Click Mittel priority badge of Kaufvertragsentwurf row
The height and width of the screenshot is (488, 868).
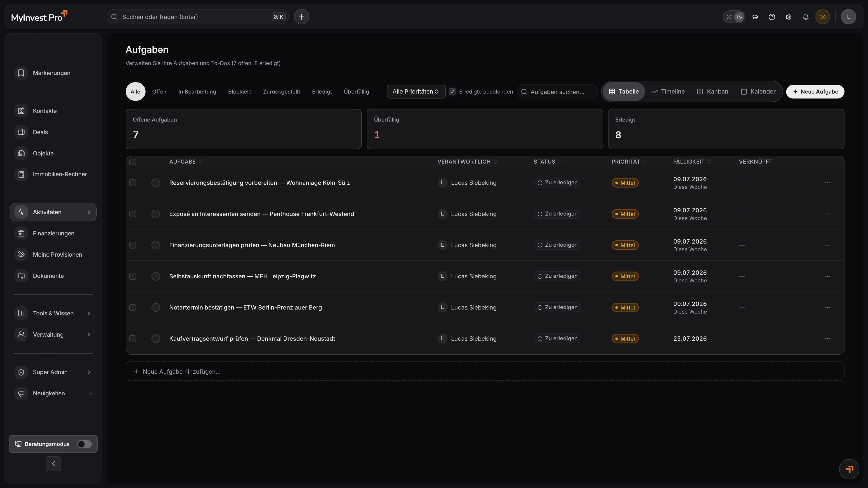[625, 339]
